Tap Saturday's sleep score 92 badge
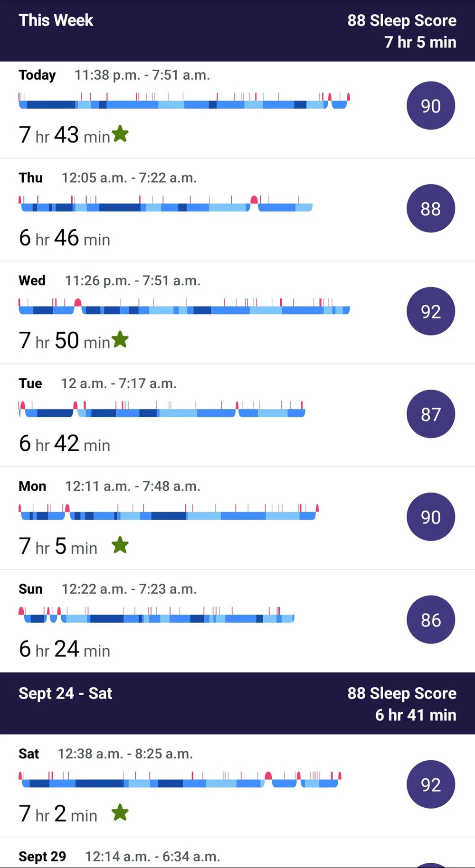The height and width of the screenshot is (868, 475). (430, 784)
